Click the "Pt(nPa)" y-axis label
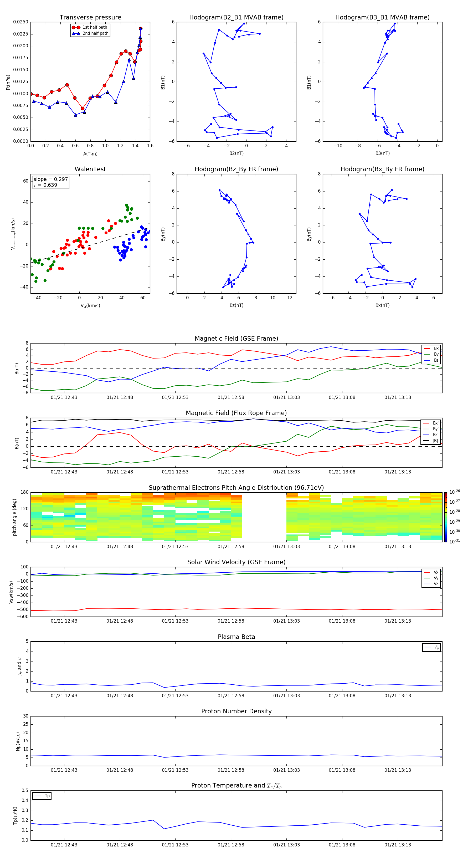The image size is (473, 868). tap(8, 82)
